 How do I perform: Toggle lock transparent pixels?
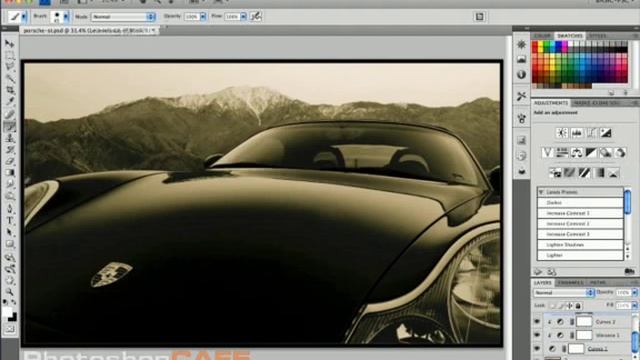(552, 305)
